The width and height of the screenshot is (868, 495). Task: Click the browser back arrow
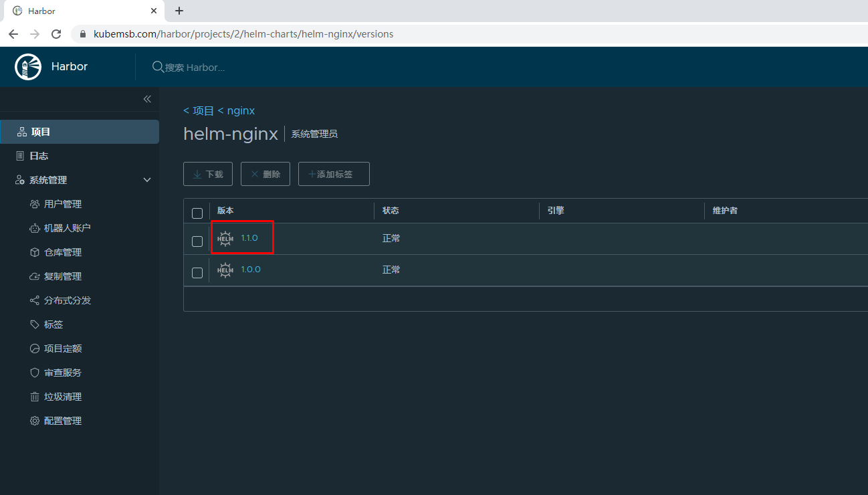coord(13,34)
